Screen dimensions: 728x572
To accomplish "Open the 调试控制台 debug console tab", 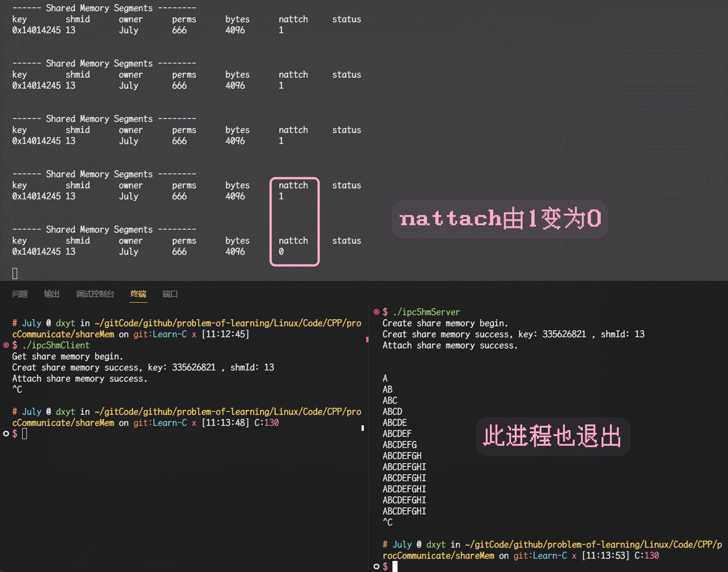I will [x=95, y=294].
